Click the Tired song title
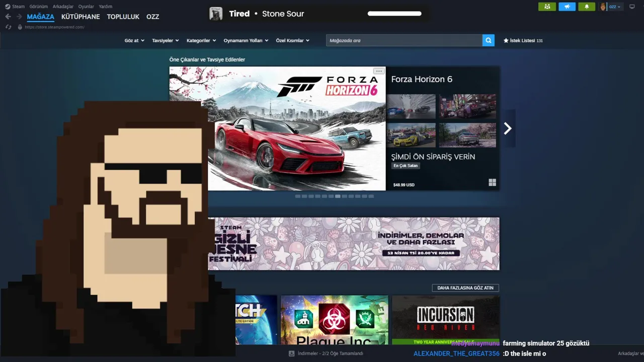This screenshot has height=362, width=644. coord(239,14)
